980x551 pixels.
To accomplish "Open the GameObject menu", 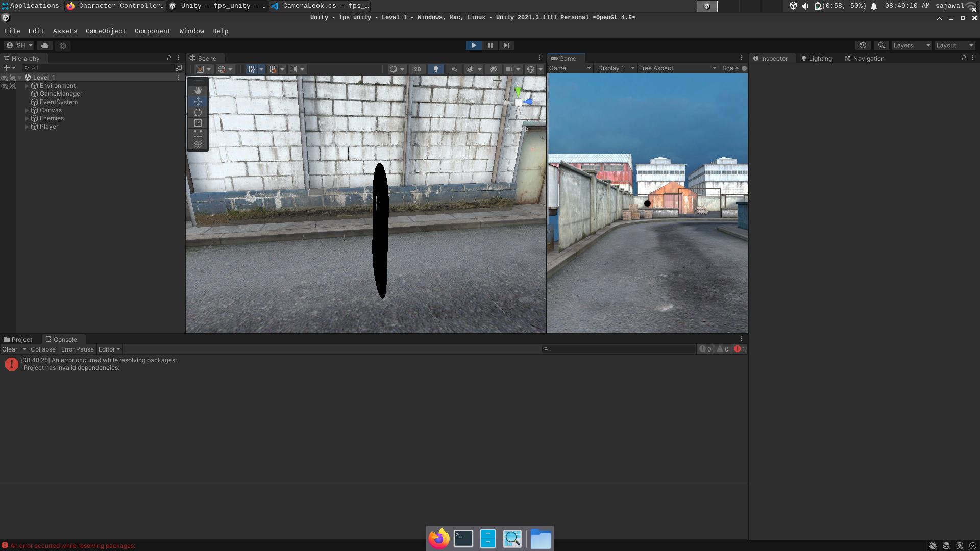I will [x=106, y=31].
